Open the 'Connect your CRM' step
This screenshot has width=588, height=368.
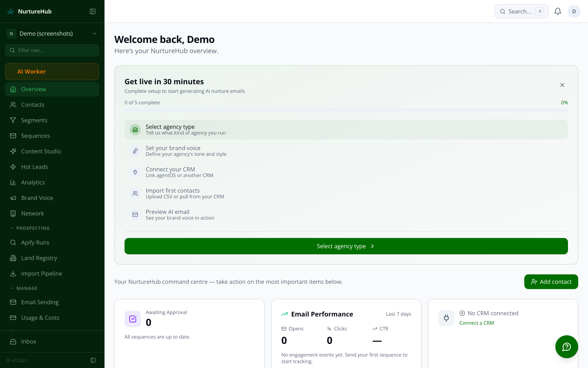[346, 172]
